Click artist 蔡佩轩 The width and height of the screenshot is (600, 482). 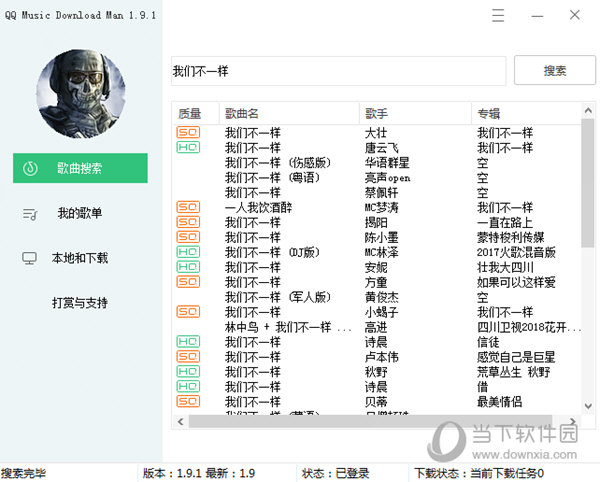click(x=382, y=192)
